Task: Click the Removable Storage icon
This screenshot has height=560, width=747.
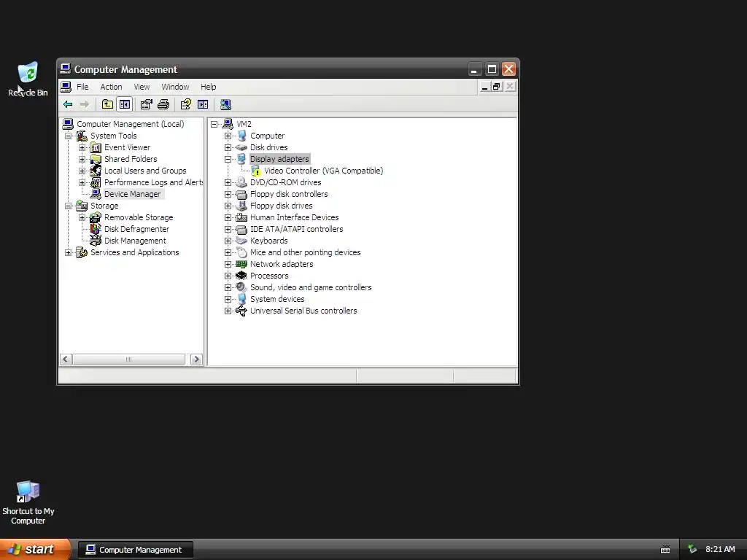Action: pyautogui.click(x=96, y=217)
